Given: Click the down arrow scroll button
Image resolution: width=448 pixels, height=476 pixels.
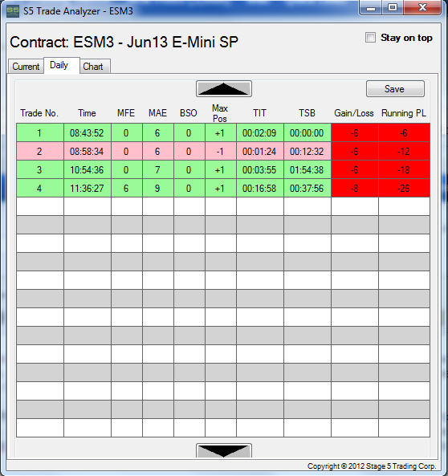Looking at the screenshot, I should [x=224, y=450].
